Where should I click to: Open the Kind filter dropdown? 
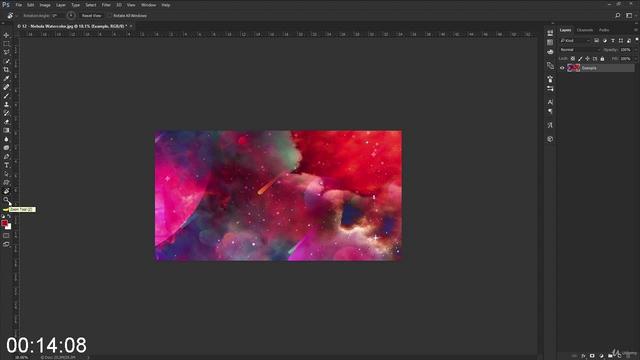(575, 40)
